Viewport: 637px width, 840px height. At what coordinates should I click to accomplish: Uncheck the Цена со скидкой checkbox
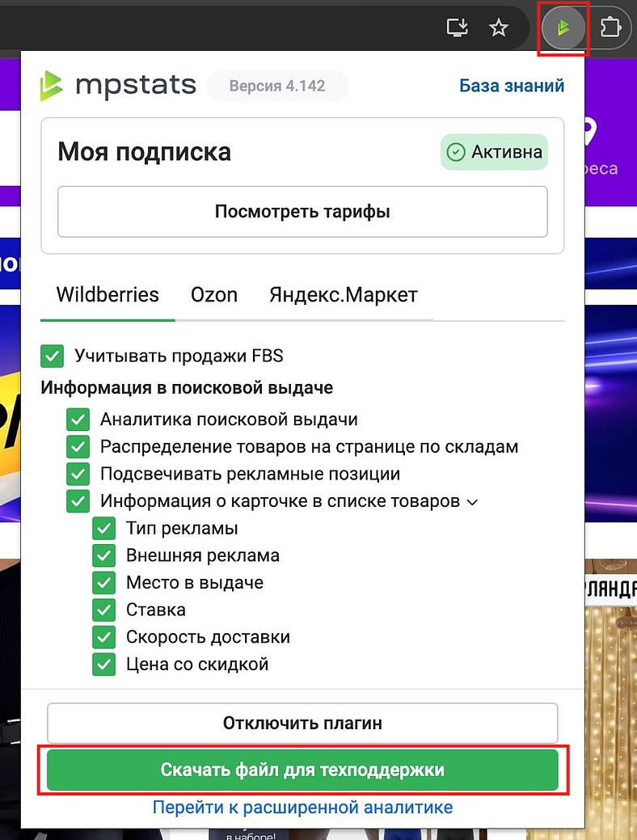pyautogui.click(x=104, y=665)
